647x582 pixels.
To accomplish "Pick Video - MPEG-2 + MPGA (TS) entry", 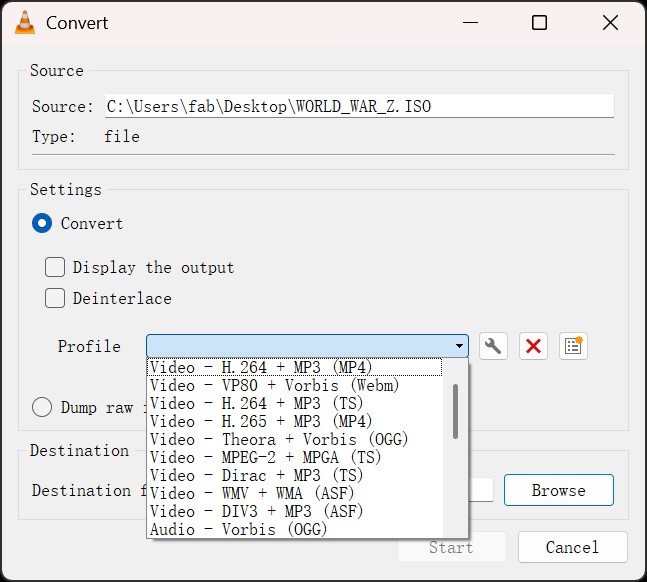I will 294,457.
